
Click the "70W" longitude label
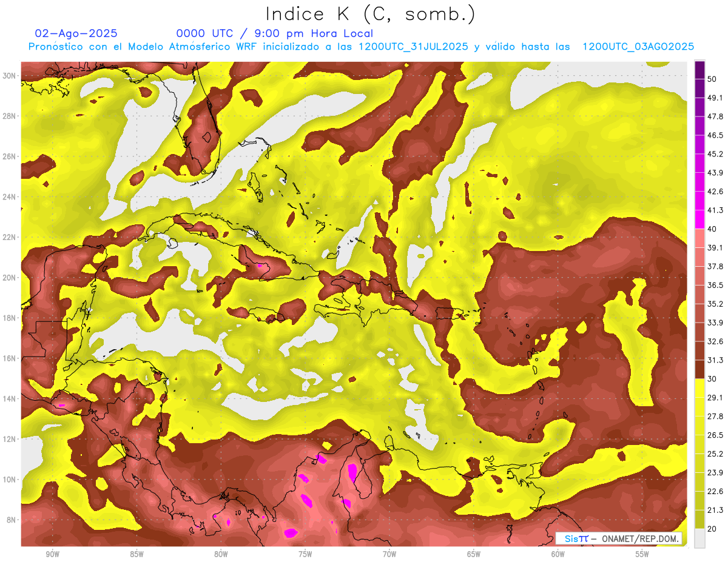click(x=389, y=554)
